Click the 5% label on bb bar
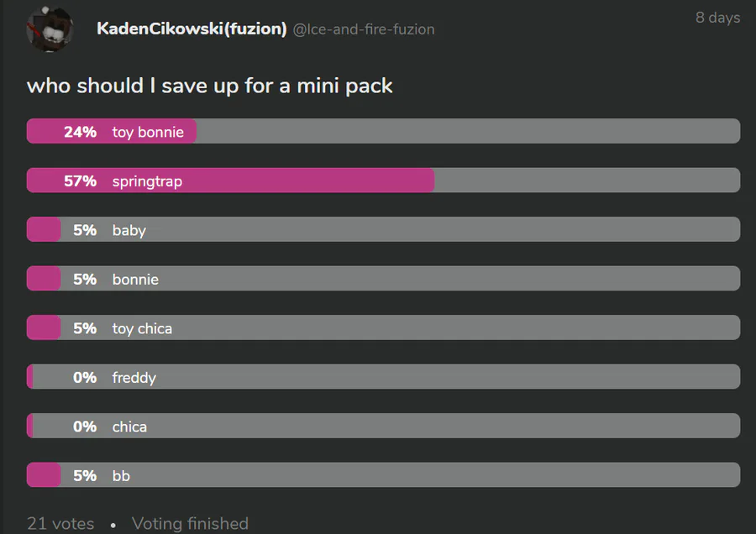This screenshot has height=534, width=756. pyautogui.click(x=85, y=476)
